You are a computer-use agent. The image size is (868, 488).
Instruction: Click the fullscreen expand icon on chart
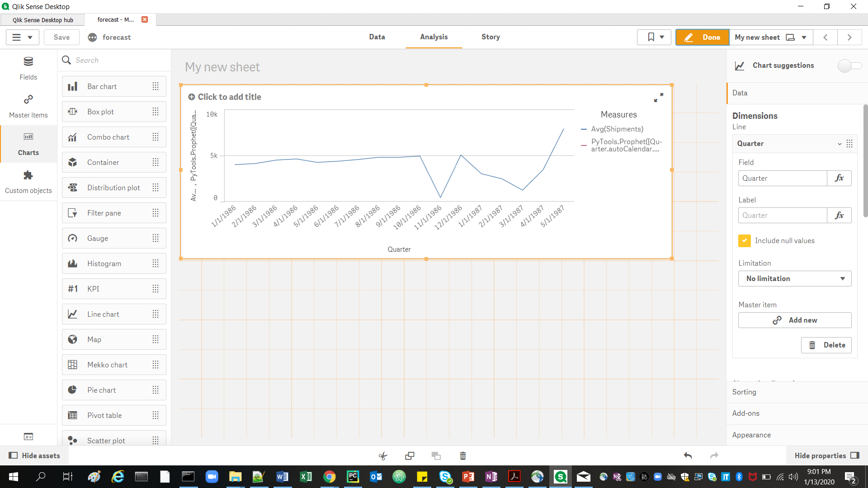[659, 97]
